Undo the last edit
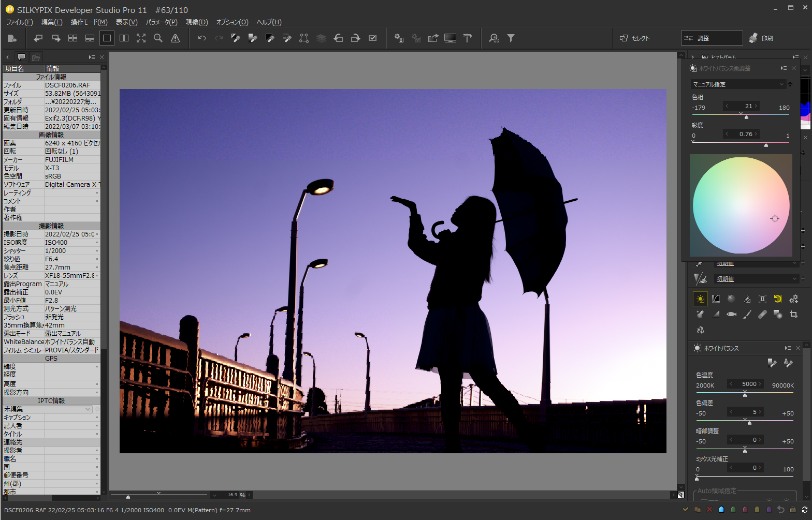Screen dimensions: 812x520 (202, 38)
